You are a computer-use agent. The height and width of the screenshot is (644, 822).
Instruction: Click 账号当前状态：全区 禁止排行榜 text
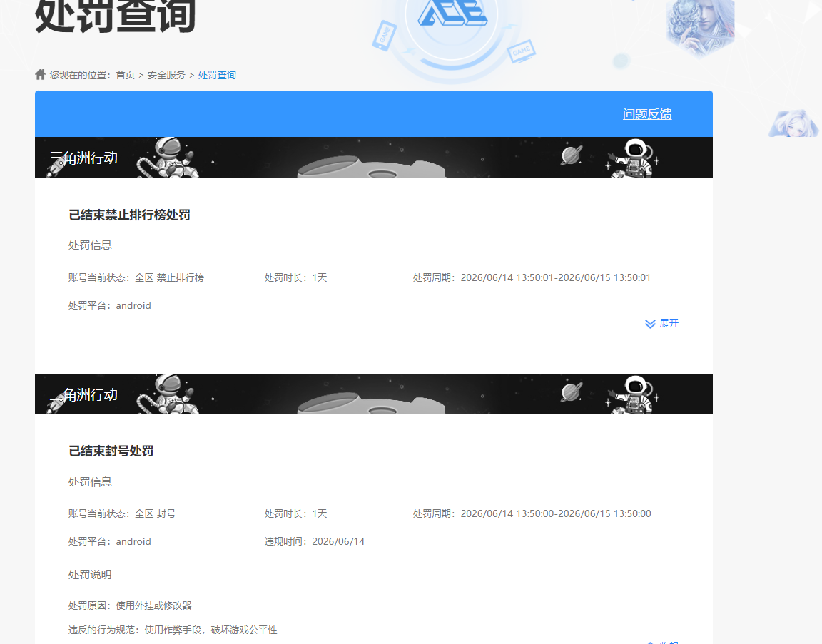pyautogui.click(x=136, y=277)
